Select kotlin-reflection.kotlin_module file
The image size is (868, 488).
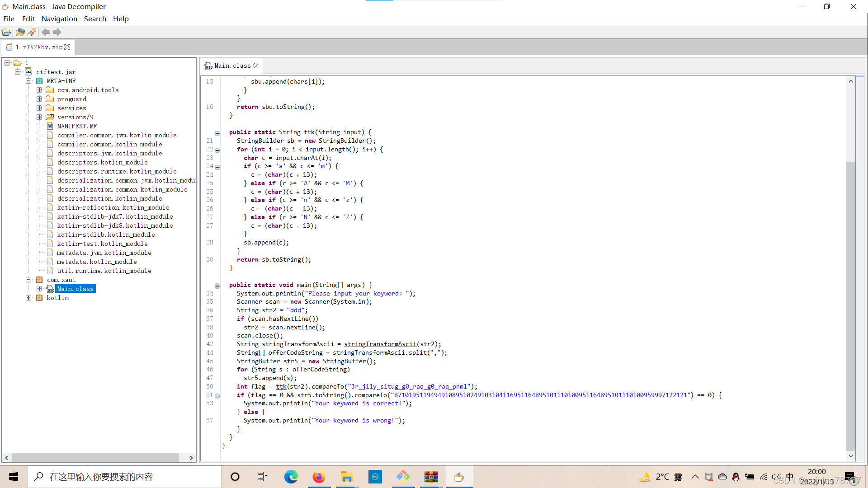[113, 207]
